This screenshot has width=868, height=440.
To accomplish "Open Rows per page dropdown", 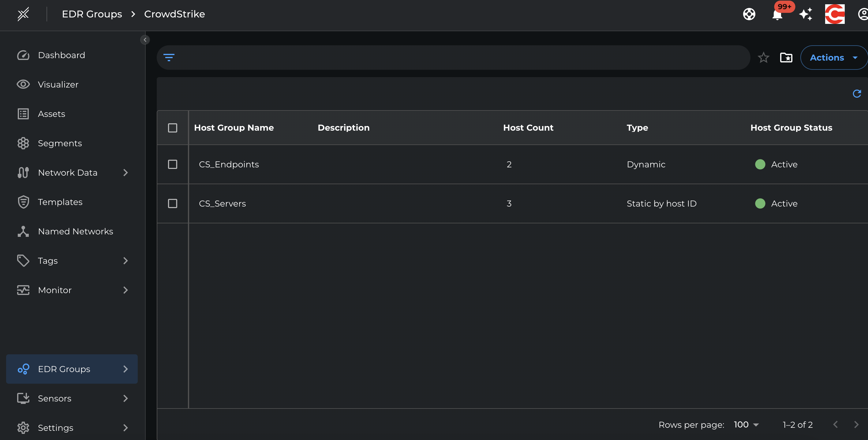I will coord(746,424).
